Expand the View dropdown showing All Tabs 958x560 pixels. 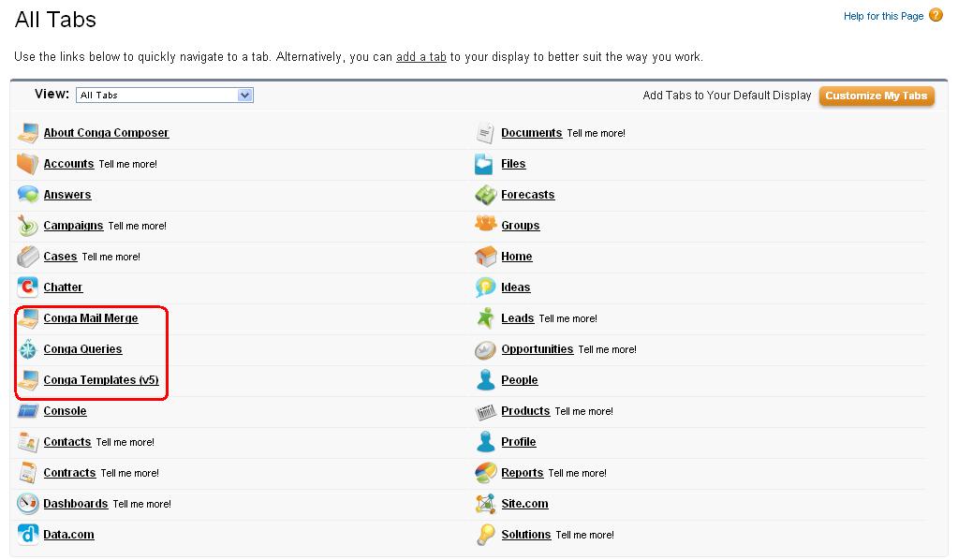[244, 95]
